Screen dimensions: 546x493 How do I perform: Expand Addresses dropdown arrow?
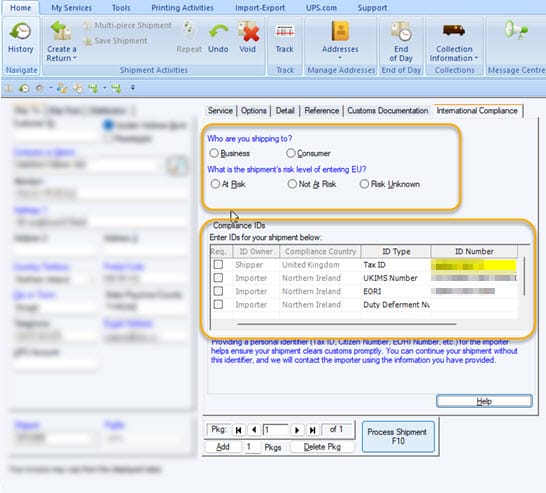point(340,58)
